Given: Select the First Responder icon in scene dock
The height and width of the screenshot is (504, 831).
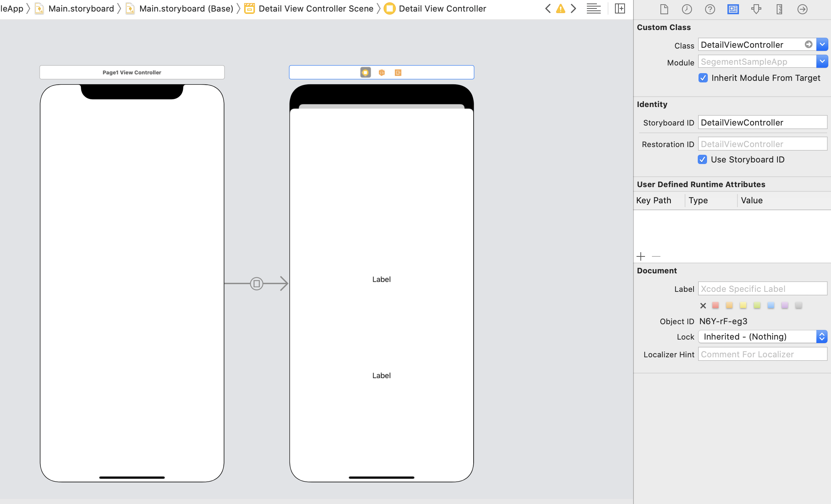Looking at the screenshot, I should click(381, 72).
